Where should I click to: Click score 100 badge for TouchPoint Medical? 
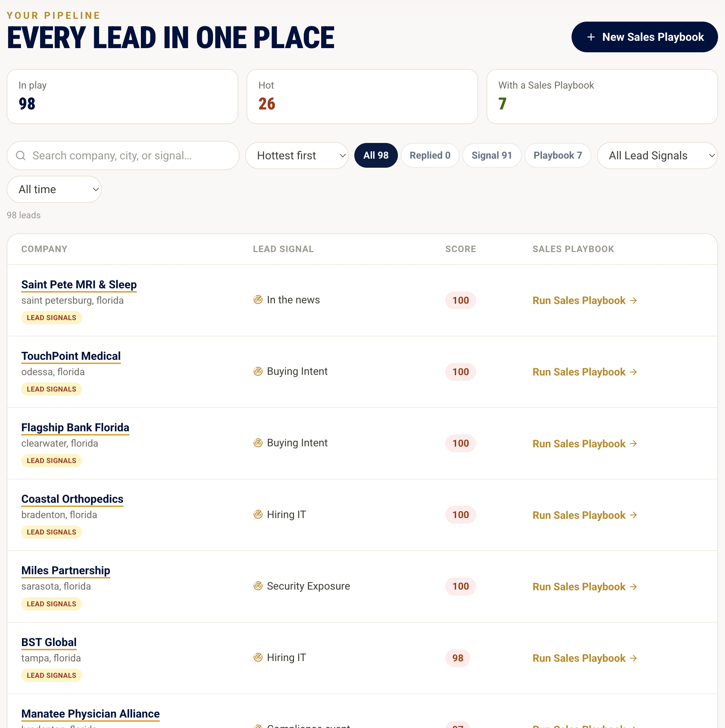460,372
